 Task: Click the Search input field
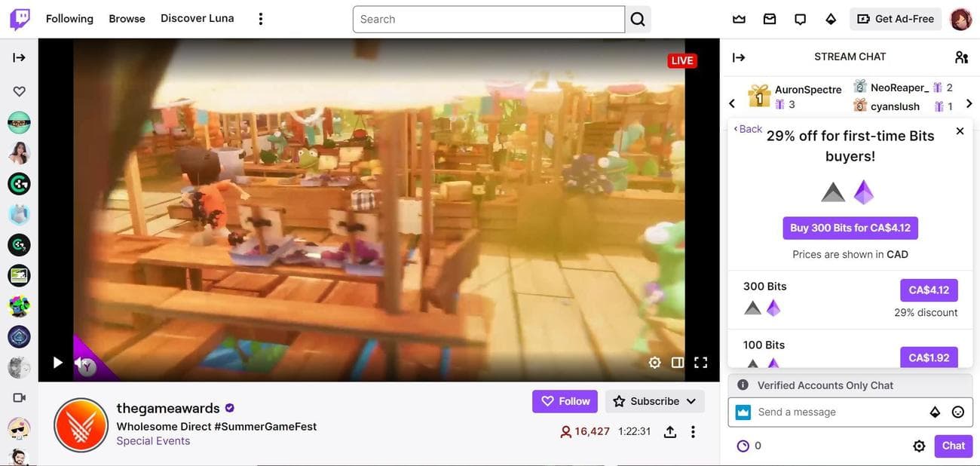[x=488, y=18]
